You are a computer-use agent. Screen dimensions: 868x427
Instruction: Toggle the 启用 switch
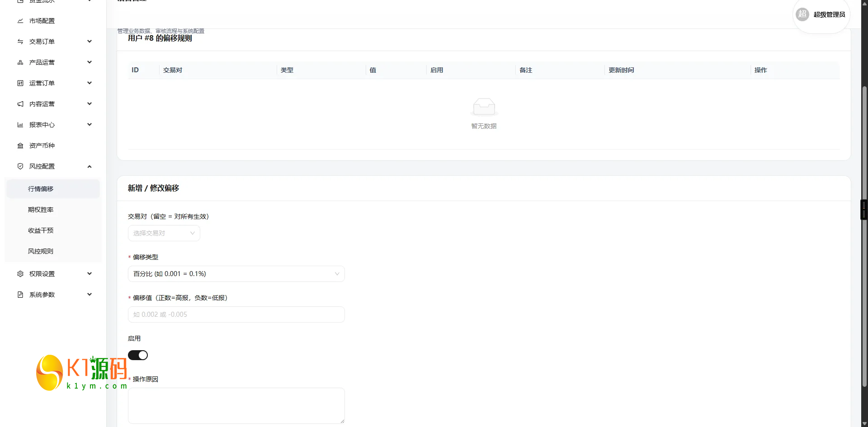138,355
